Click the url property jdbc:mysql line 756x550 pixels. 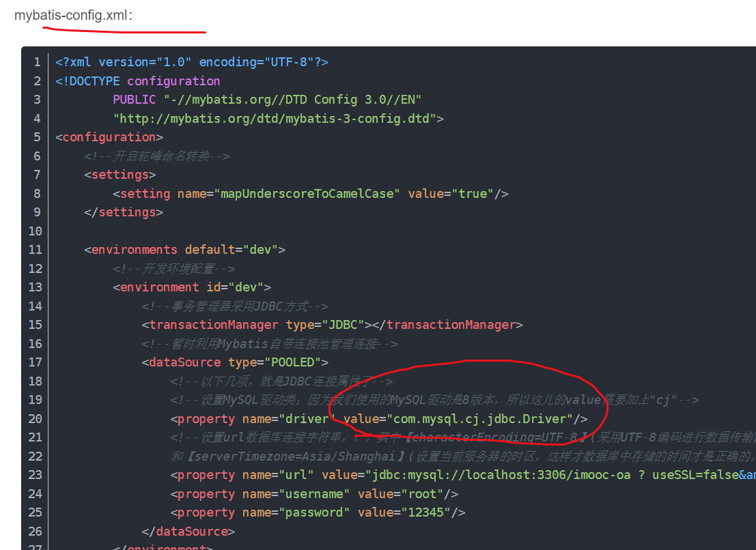coord(463,476)
